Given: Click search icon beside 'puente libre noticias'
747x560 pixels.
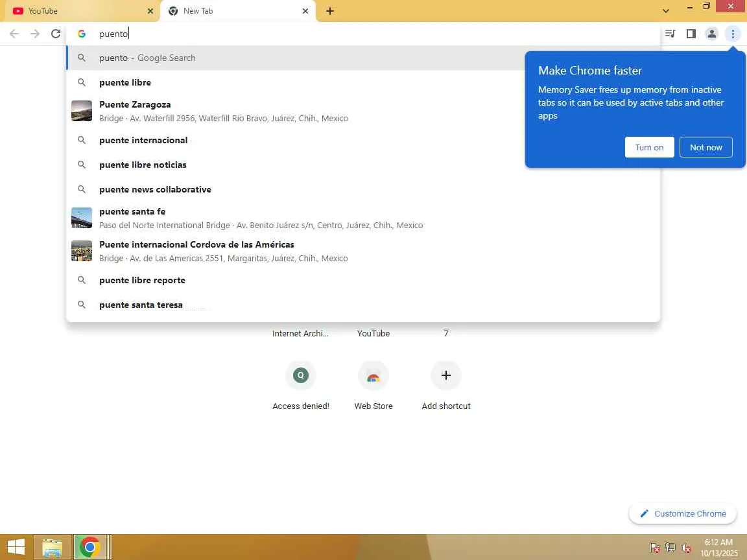Looking at the screenshot, I should [x=82, y=165].
